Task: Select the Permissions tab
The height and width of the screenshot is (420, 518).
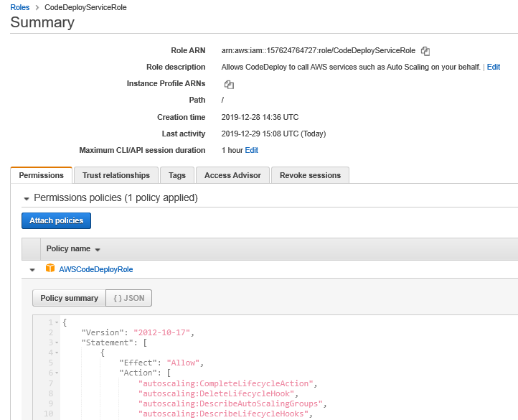Action: pyautogui.click(x=42, y=175)
